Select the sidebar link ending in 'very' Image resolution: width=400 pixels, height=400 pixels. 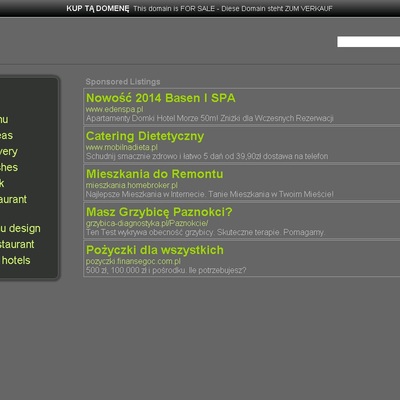tap(9, 152)
